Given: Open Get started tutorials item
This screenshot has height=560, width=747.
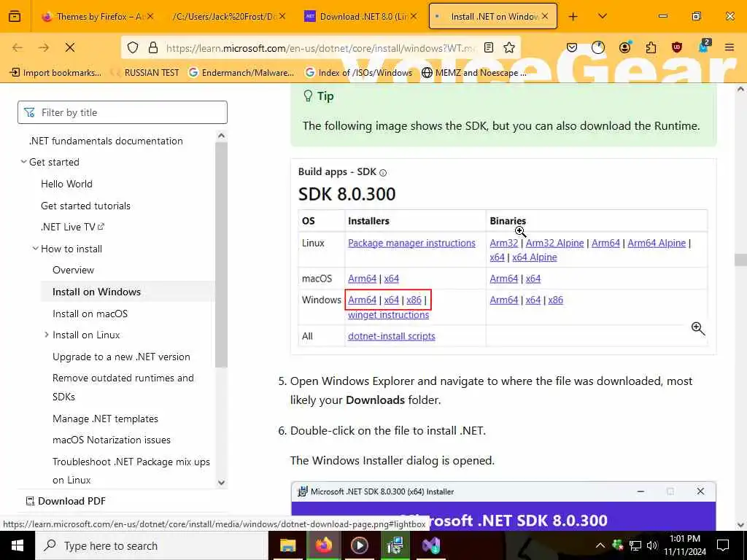Looking at the screenshot, I should tap(86, 206).
